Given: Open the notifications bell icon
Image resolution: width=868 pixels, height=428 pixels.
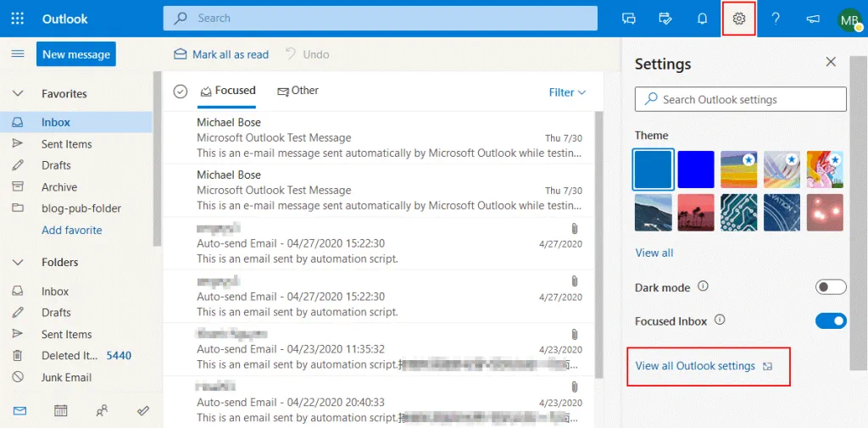Looking at the screenshot, I should (x=702, y=19).
